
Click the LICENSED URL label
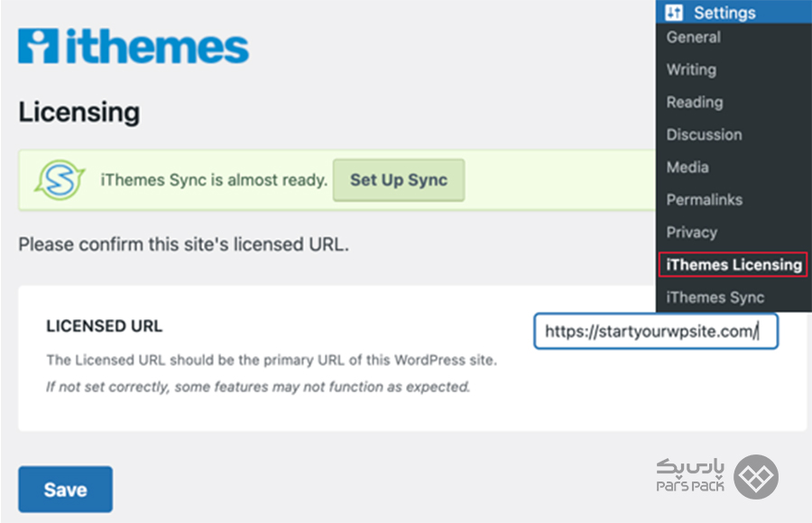pos(104,326)
